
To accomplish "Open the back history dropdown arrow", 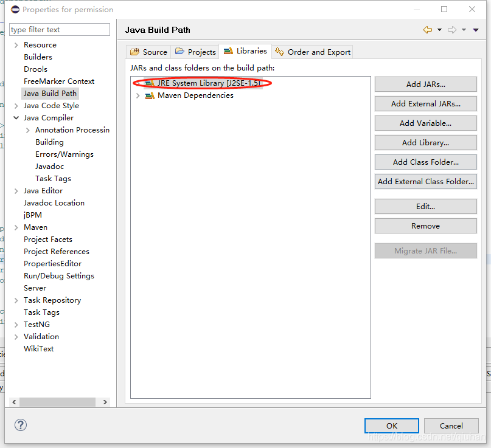I will tap(439, 30).
